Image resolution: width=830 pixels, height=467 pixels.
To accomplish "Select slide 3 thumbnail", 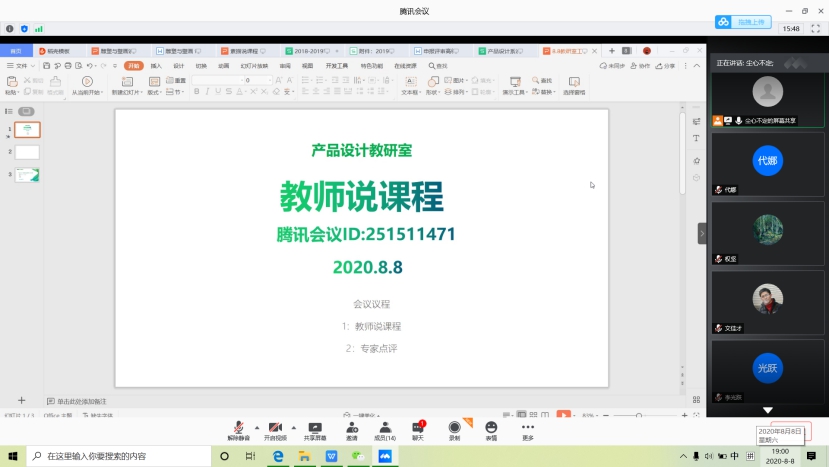I will 27,175.
